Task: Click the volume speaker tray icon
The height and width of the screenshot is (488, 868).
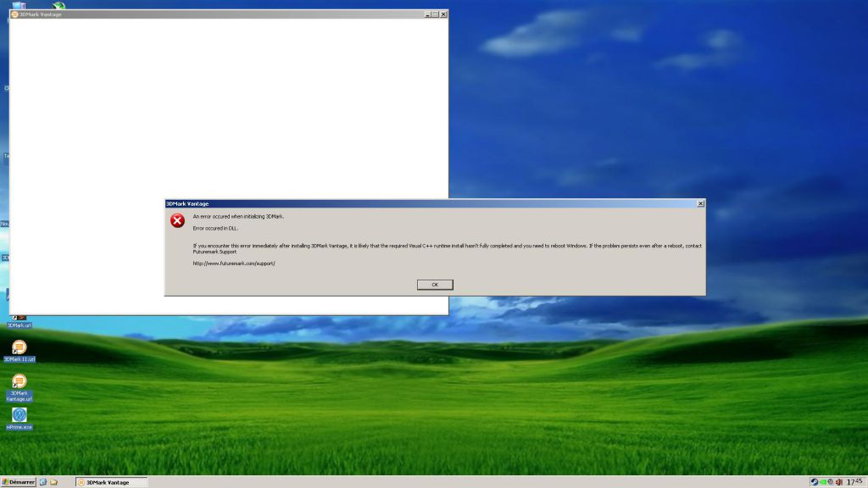Action: [x=838, y=482]
